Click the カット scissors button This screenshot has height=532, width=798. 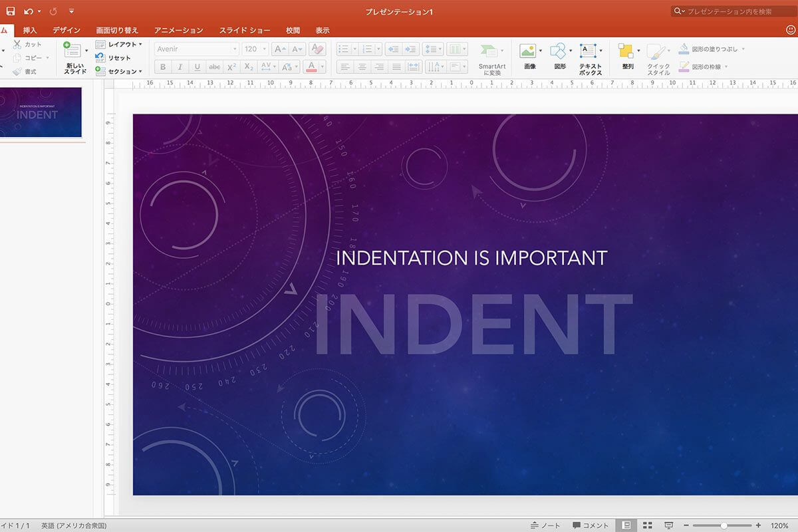click(28, 44)
